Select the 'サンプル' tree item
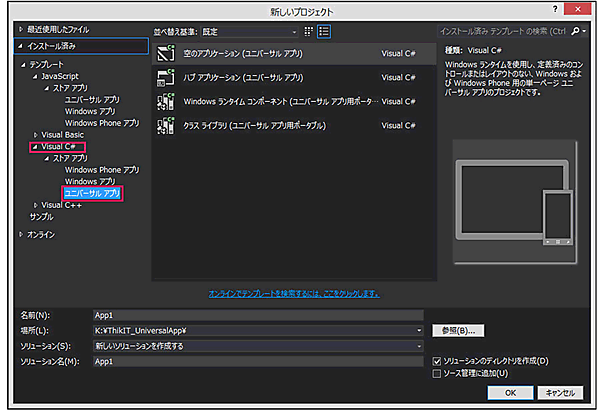600x413 pixels. 42,217
